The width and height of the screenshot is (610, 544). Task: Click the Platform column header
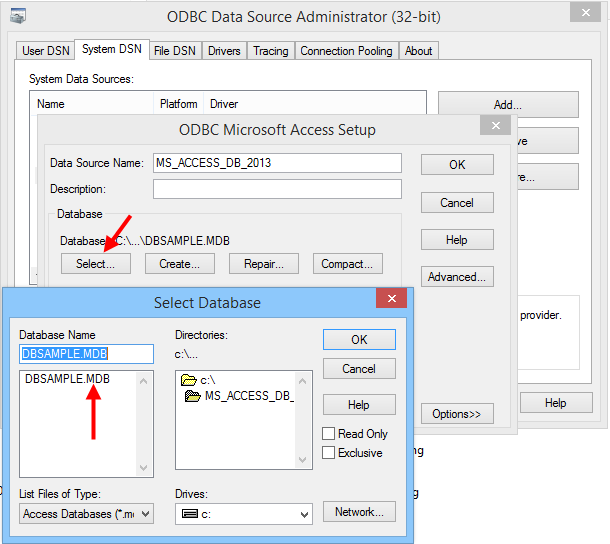point(179,104)
